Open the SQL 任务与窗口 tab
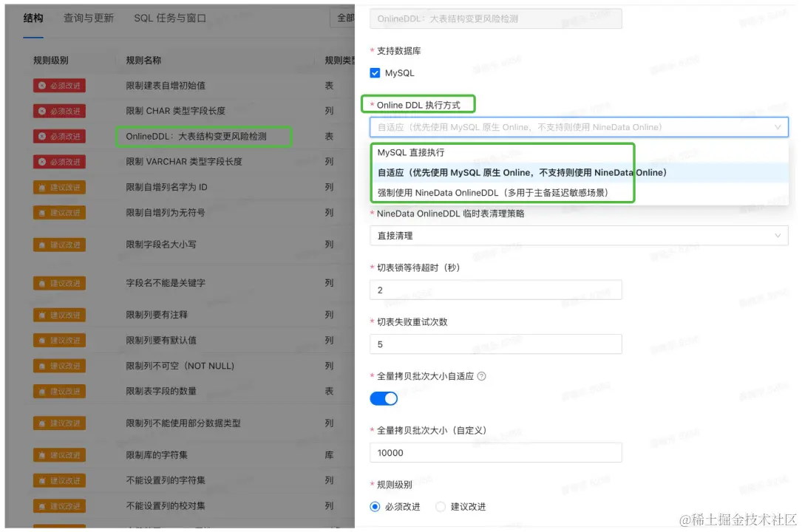The image size is (802, 532). [170, 18]
